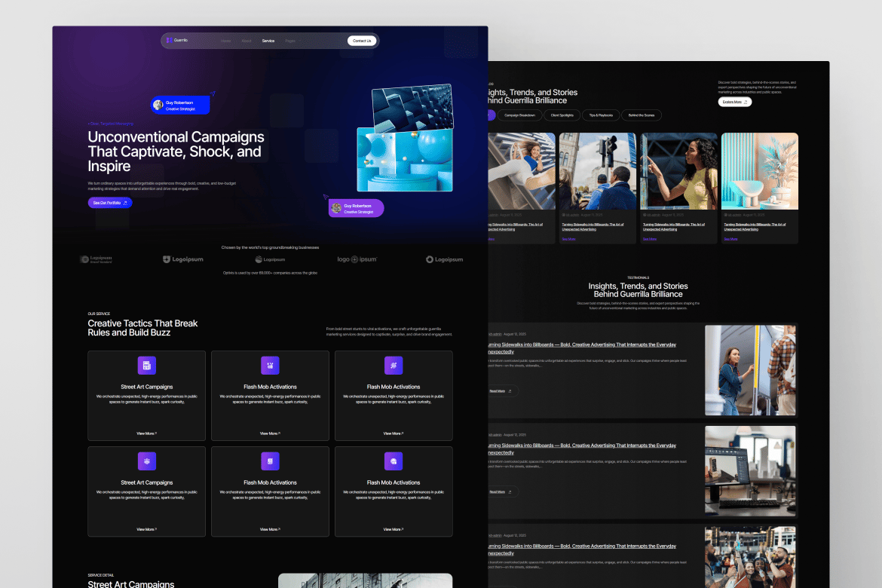Screen dimensions: 882x588
Task: Select the Campaign Breakdown filter tab
Action: (519, 115)
